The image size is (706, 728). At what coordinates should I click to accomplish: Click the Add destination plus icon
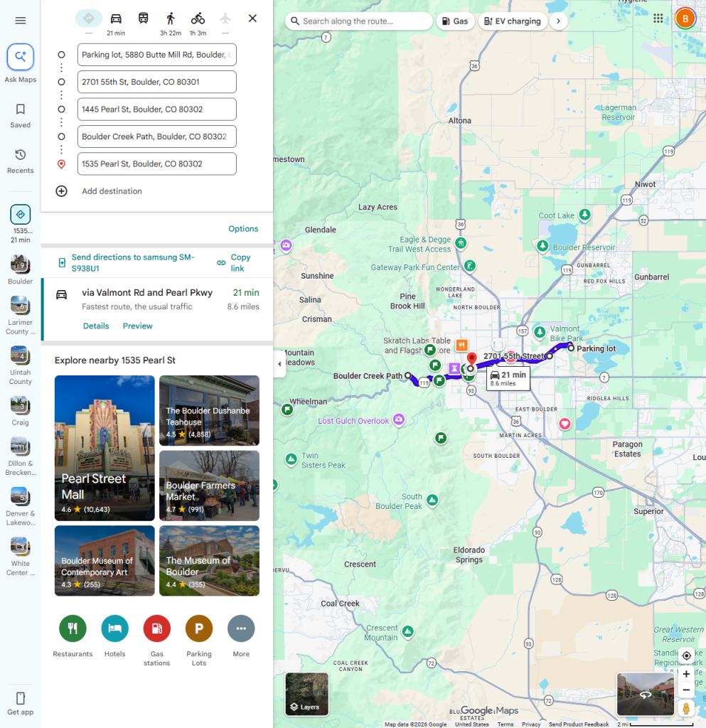point(61,191)
